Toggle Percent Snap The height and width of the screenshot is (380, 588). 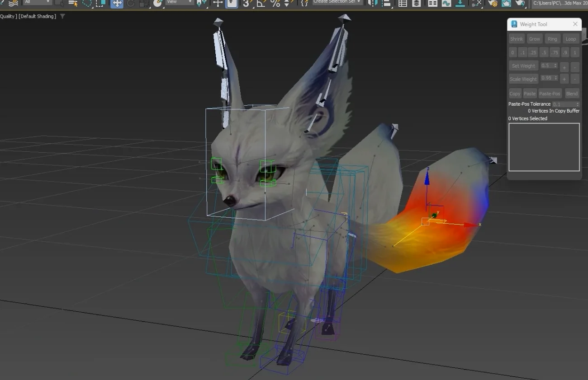click(x=275, y=3)
